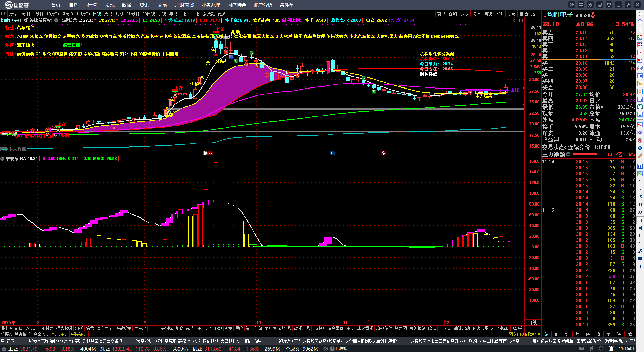The width and height of the screenshot is (644, 352).
Task: Open the 多股 multi-stock view selector
Action: [x=464, y=14]
